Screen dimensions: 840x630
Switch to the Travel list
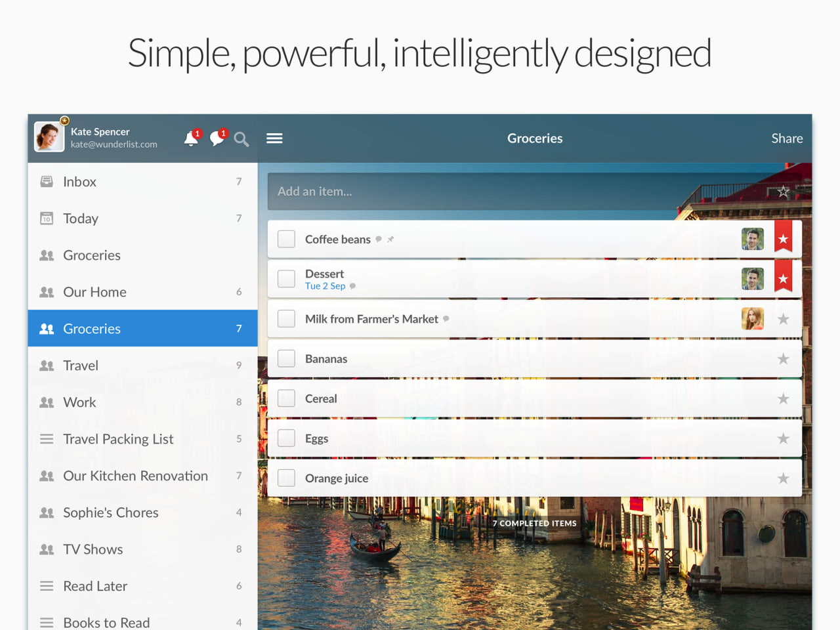80,366
